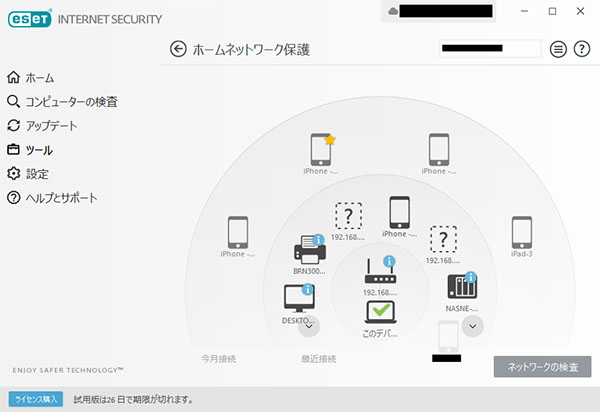Click ライセンス購入 button
Viewport: 600px width, 412px height.
point(36,399)
